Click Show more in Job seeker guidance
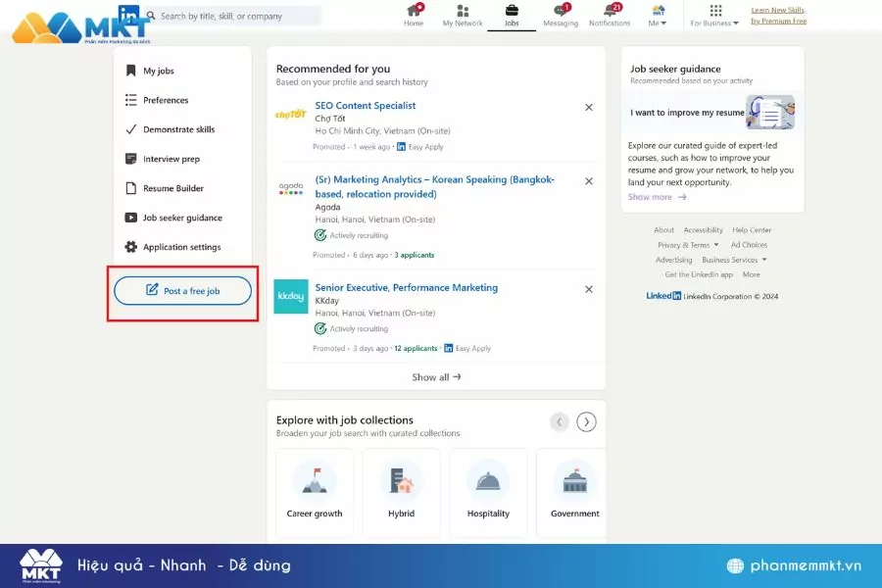This screenshot has height=588, width=882. 657,197
